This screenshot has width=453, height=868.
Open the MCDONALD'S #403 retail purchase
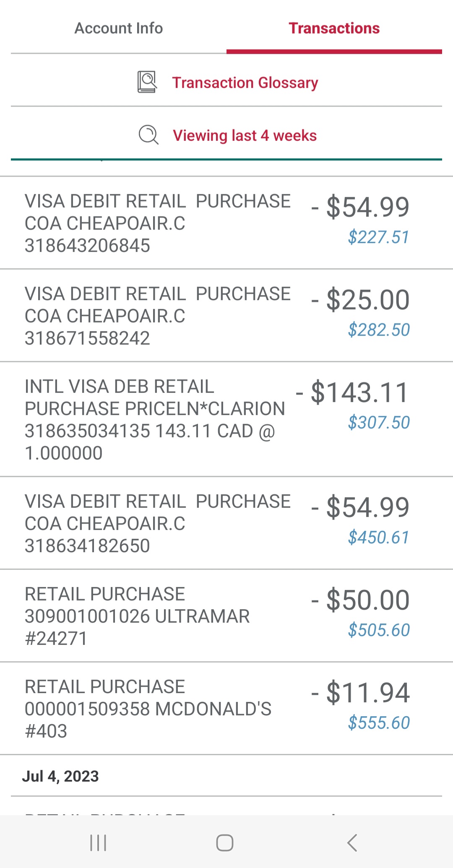pyautogui.click(x=148, y=709)
